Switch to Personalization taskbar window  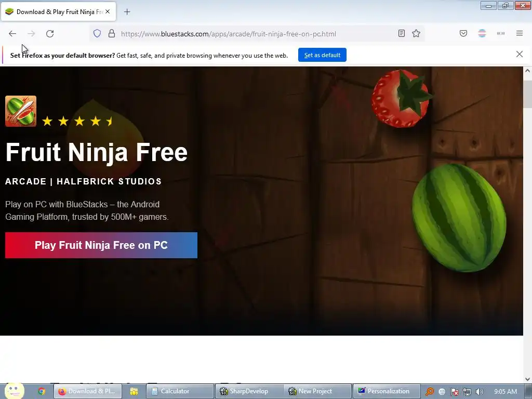(387, 391)
